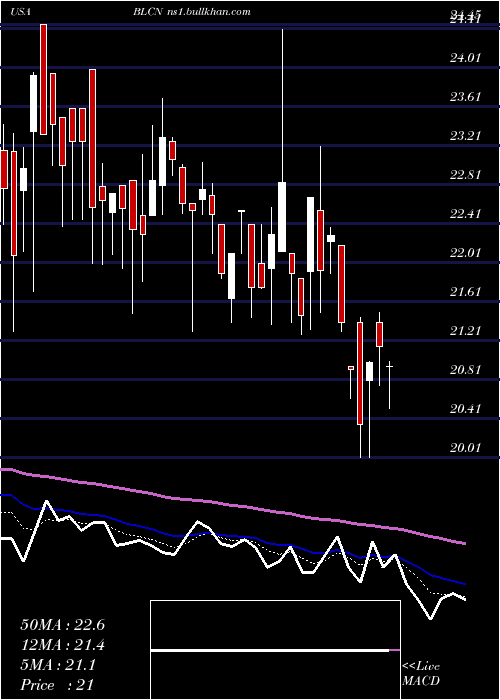
Task: Click the 21.61 price axis label
Action: tap(465, 292)
